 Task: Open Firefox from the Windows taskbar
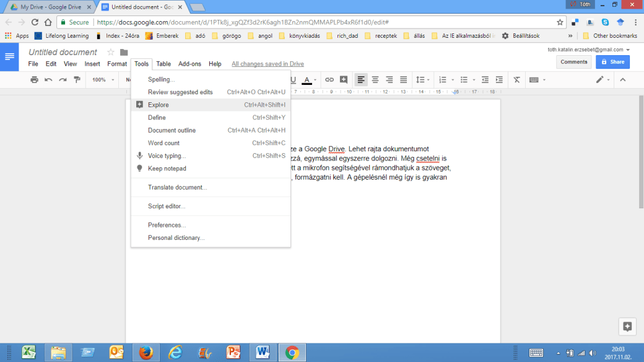146,352
